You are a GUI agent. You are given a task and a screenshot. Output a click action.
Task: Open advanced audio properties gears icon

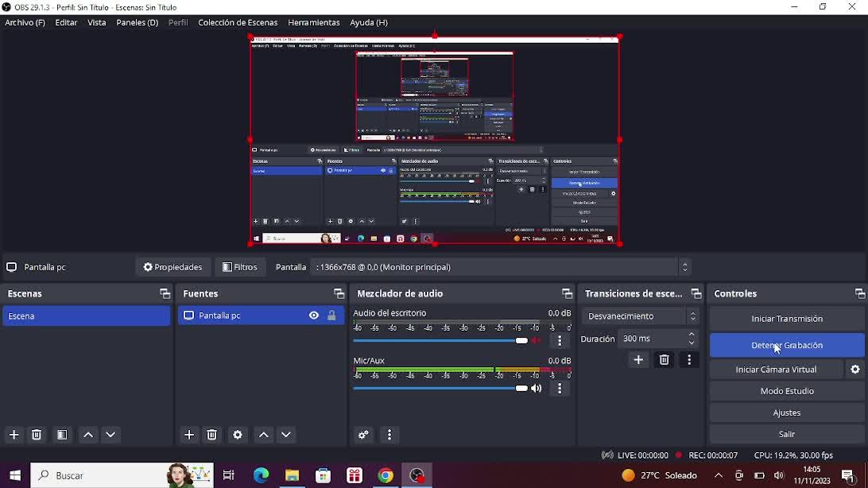pyautogui.click(x=364, y=435)
